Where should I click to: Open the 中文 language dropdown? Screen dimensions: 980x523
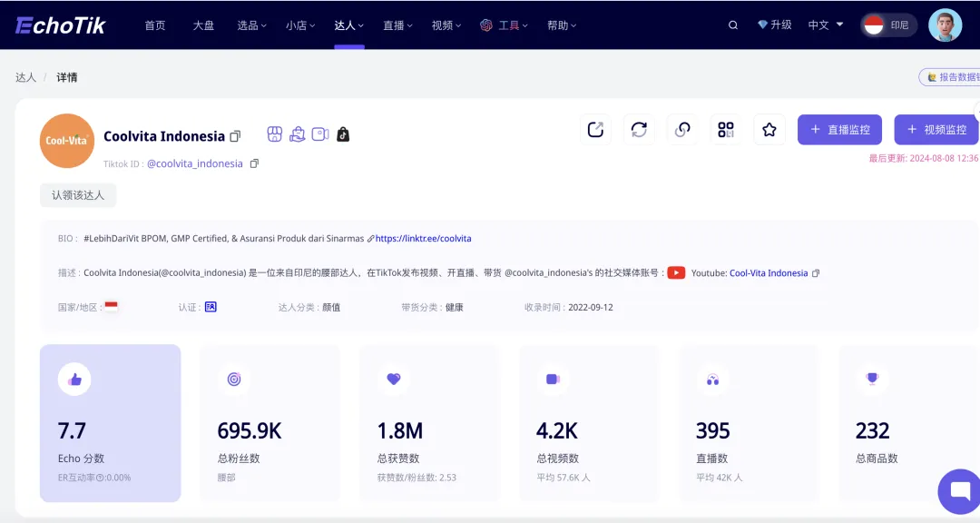point(826,25)
